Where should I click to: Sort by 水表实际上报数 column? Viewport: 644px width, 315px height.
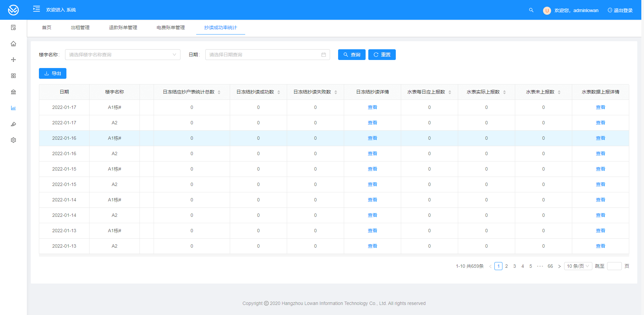(504, 92)
